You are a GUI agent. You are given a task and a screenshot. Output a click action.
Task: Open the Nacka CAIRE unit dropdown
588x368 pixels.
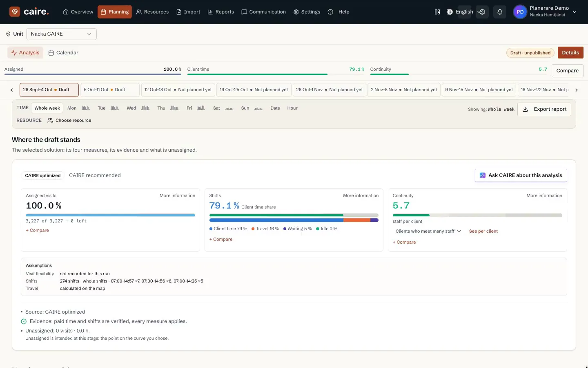click(x=61, y=34)
